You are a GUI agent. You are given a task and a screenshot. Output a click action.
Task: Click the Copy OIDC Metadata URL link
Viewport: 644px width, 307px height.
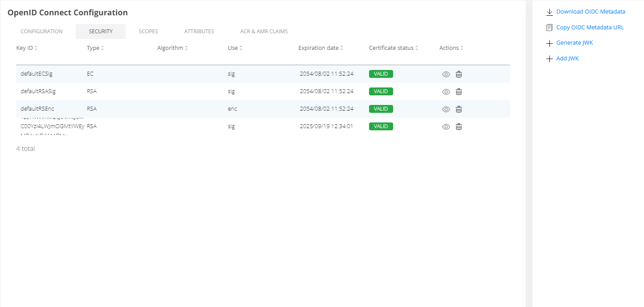pyautogui.click(x=590, y=28)
